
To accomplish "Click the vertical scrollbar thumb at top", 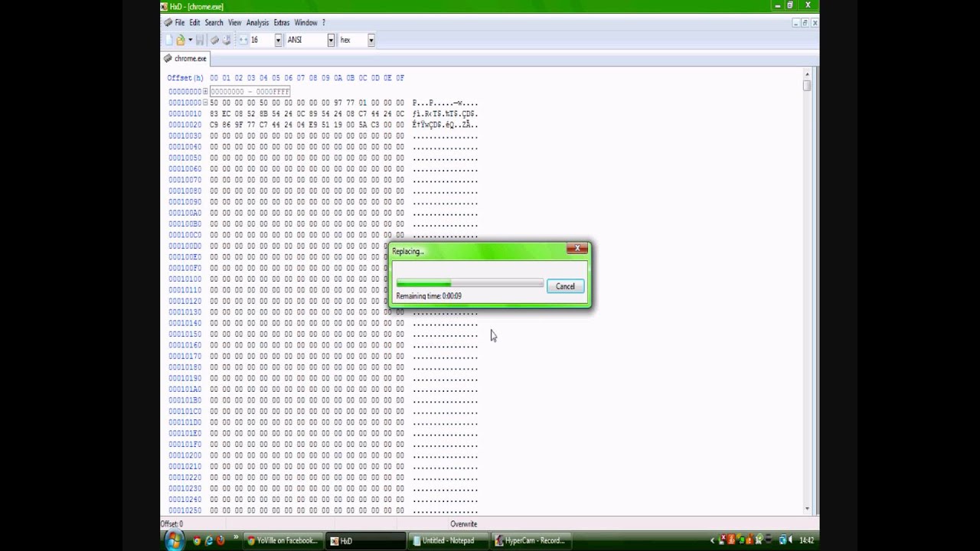I will tap(807, 86).
